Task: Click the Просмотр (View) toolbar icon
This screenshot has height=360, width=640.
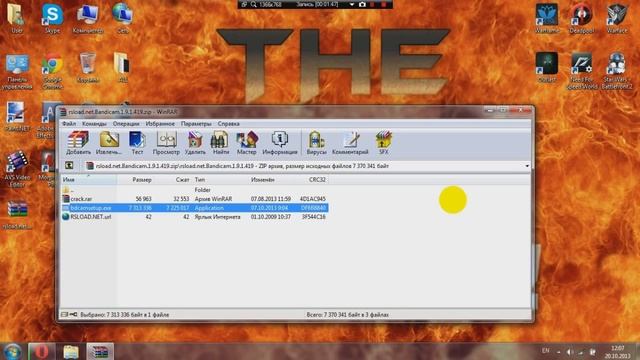Action: coord(166,143)
